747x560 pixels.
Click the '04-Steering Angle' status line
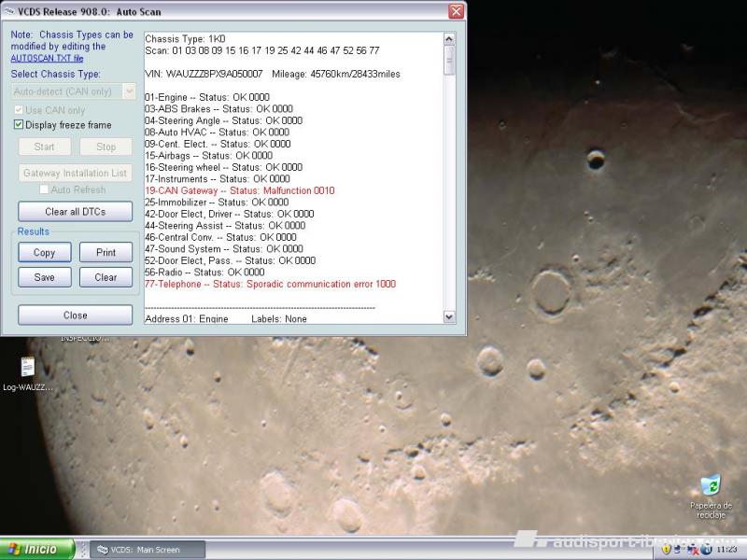[x=223, y=120]
